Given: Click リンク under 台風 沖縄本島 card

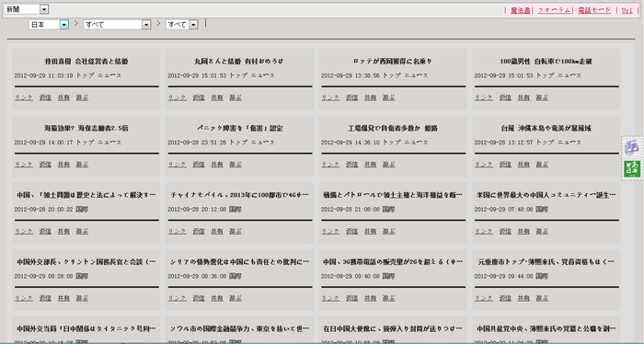Looking at the screenshot, I should point(483,165).
